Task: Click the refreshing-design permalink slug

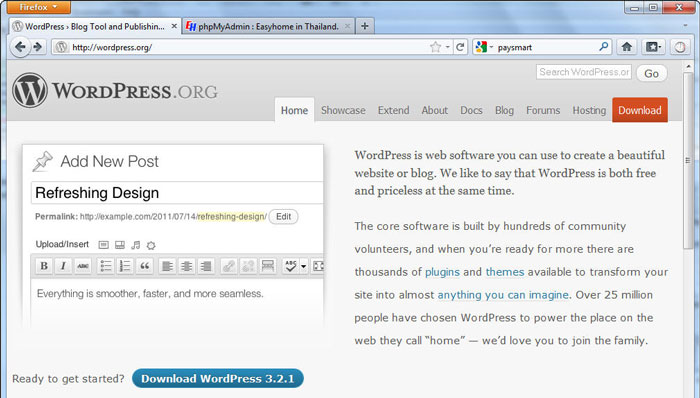Action: 232,216
